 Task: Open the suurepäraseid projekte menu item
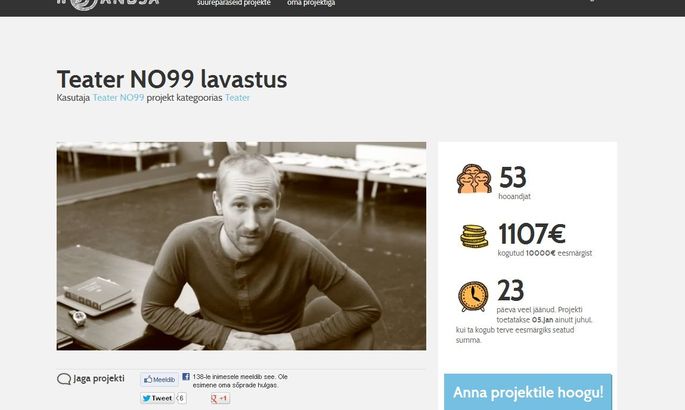coord(234,3)
